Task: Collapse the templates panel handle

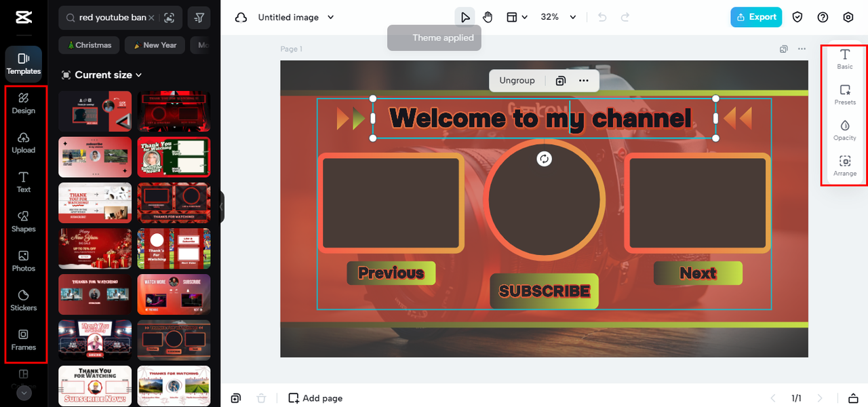Action: click(x=222, y=207)
